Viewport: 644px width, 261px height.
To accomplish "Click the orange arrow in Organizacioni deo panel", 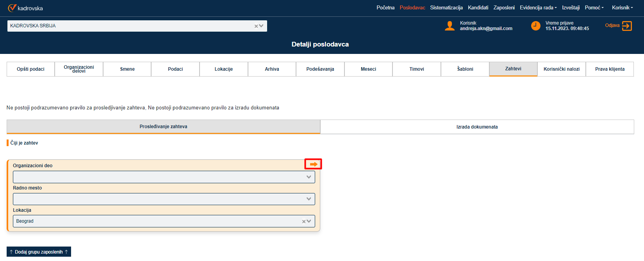I will [x=313, y=164].
